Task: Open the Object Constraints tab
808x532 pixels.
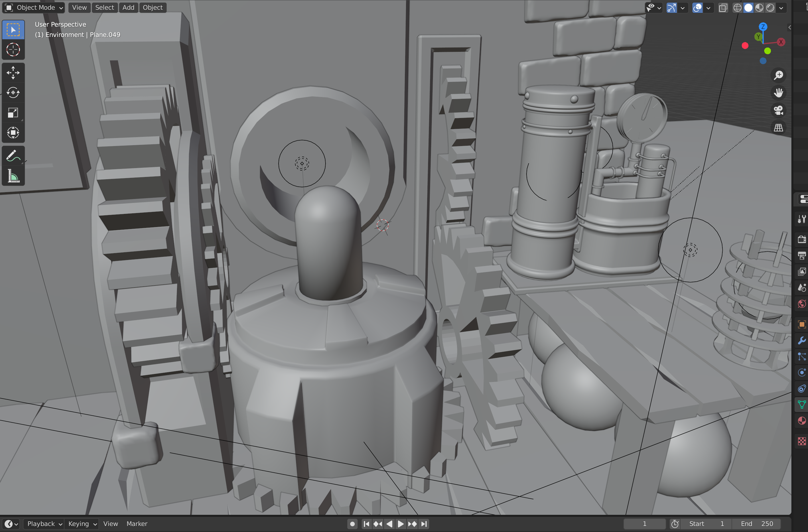Action: [x=802, y=389]
